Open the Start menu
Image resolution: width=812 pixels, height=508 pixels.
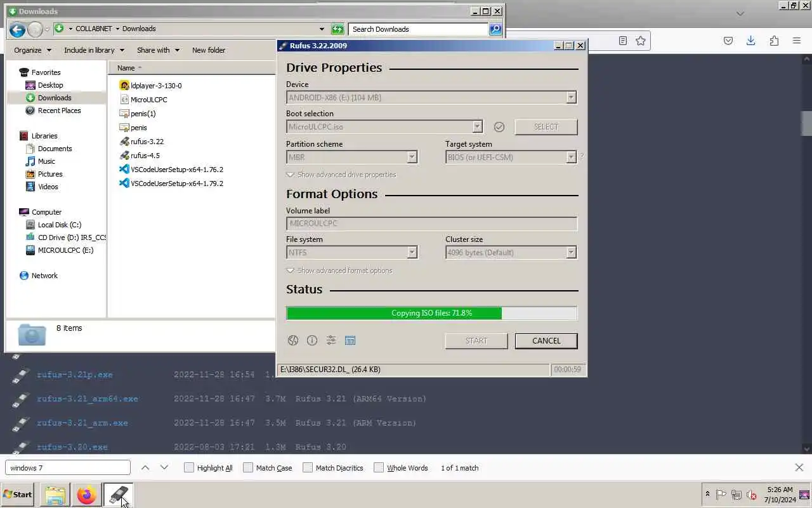click(18, 495)
